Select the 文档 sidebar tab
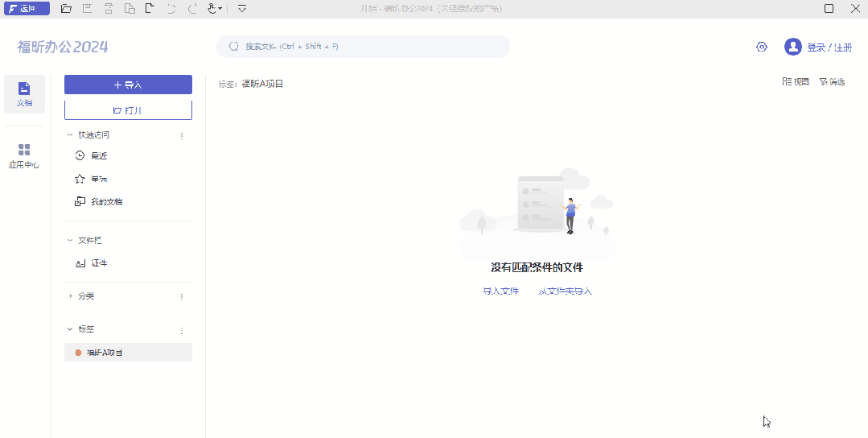The width and height of the screenshot is (868, 438). point(24,94)
